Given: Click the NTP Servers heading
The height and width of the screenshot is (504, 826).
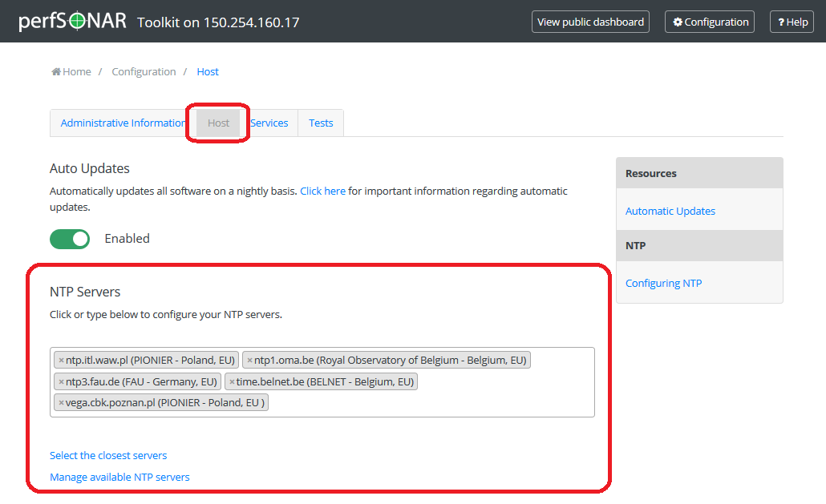Looking at the screenshot, I should pos(85,292).
